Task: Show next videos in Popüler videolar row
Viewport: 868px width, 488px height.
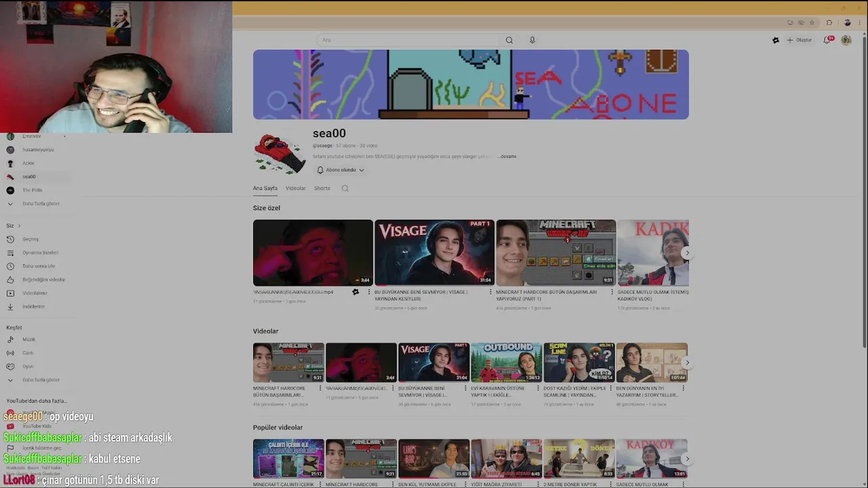Action: [x=687, y=459]
